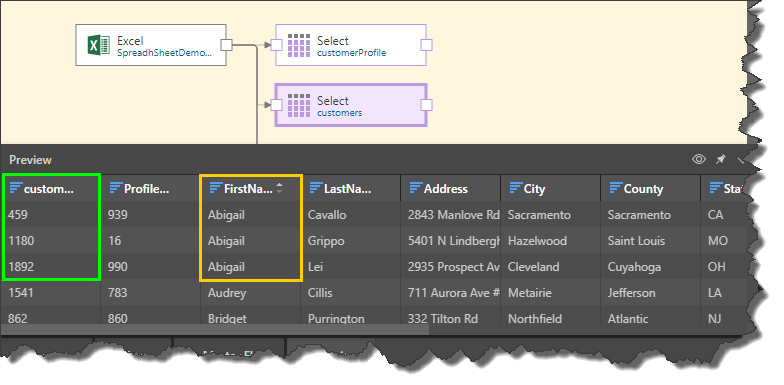Pin the Preview panel

(720, 159)
